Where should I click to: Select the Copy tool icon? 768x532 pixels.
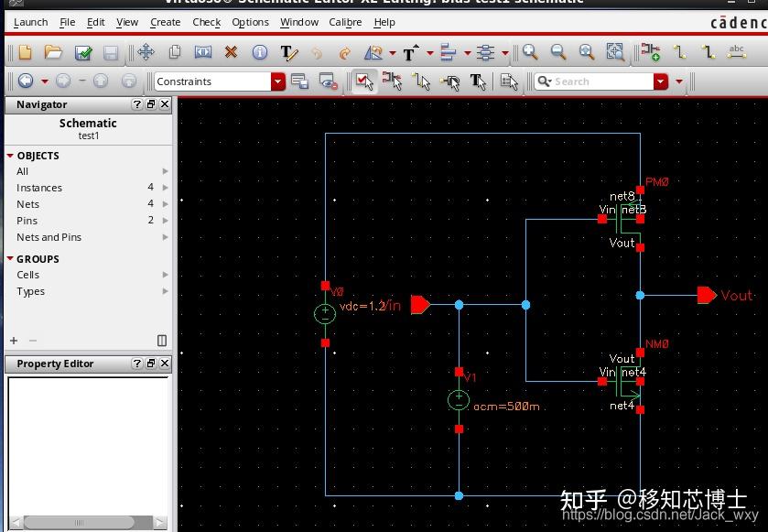tap(174, 51)
